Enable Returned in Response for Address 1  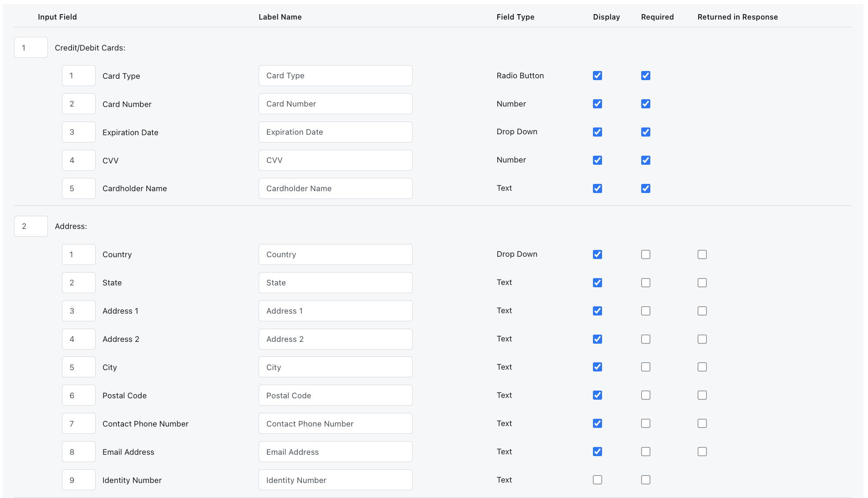(x=702, y=311)
